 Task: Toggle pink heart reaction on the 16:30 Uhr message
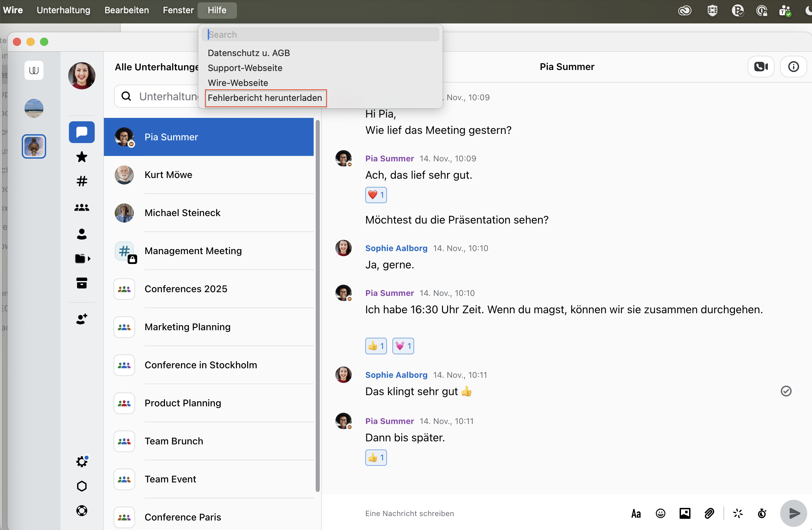(x=403, y=346)
